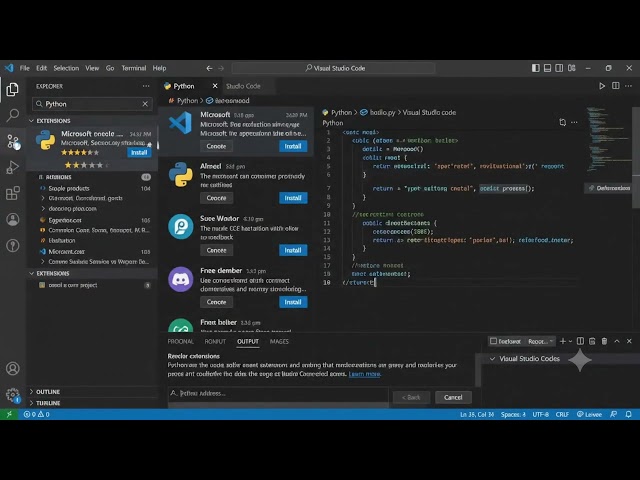The width and height of the screenshot is (640, 480).
Task: Open the Extensions blocks icon in activity bar
Action: pyautogui.click(x=12, y=193)
